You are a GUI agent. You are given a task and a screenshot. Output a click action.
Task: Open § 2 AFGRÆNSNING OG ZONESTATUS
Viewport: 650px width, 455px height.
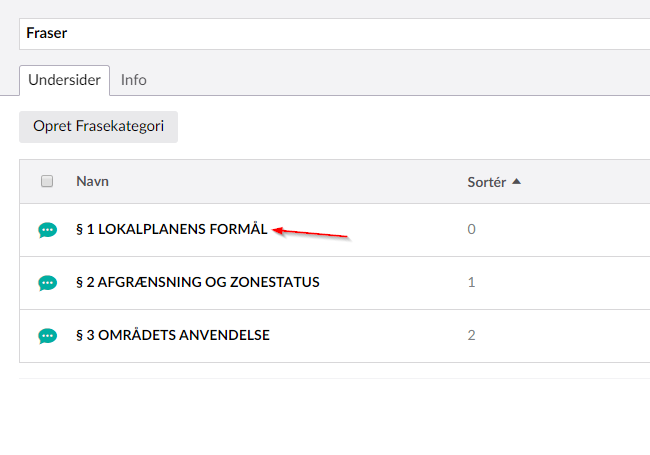pos(197,282)
